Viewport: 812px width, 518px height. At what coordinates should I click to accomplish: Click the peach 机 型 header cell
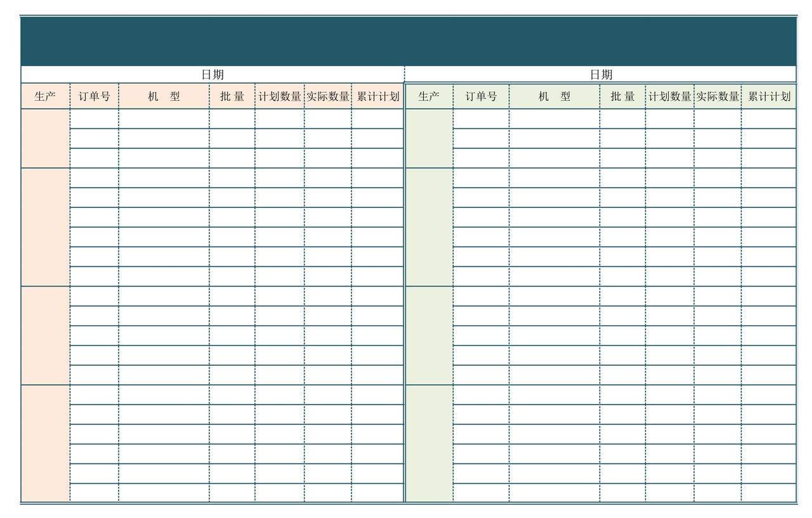pyautogui.click(x=164, y=96)
